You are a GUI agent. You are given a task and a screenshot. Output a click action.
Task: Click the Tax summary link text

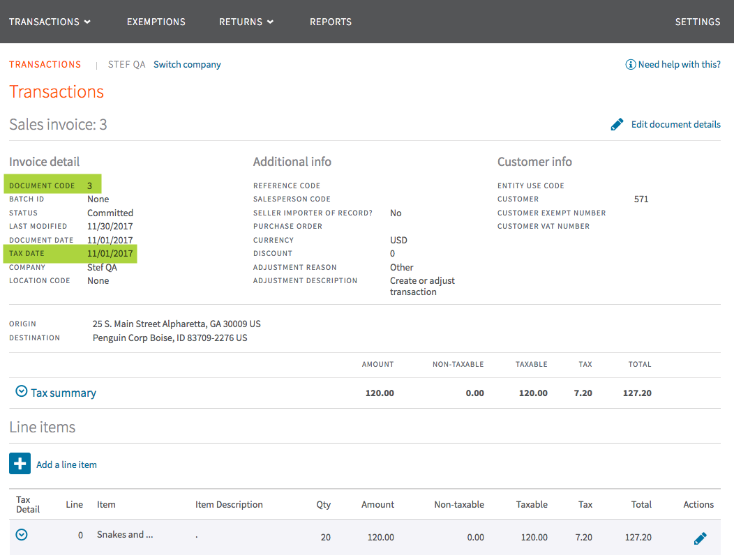pos(63,393)
